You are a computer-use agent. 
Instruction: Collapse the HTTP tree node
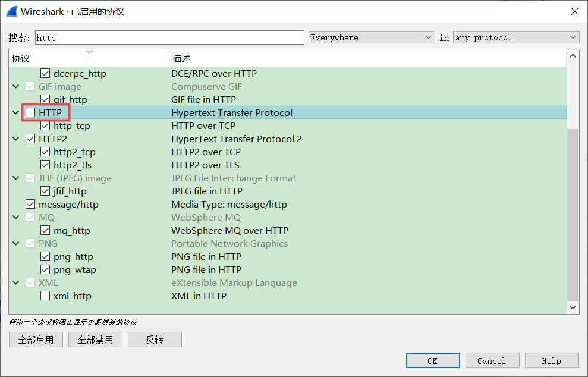point(15,112)
